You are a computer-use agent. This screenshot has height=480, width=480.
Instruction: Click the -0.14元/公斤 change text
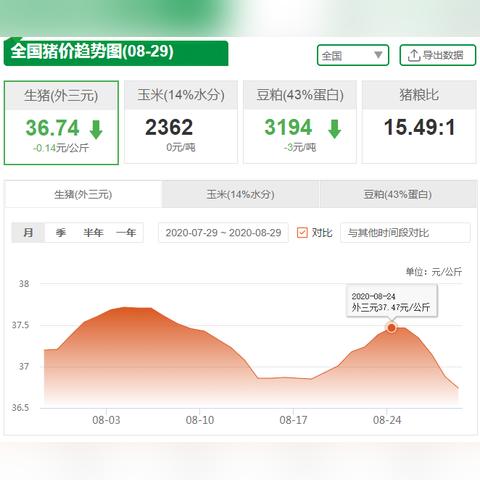pyautogui.click(x=61, y=148)
